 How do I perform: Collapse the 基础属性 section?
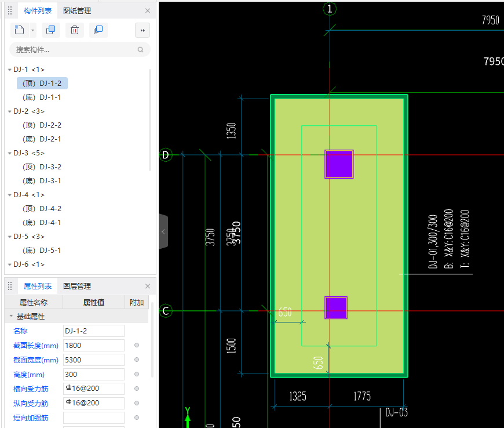(x=11, y=316)
